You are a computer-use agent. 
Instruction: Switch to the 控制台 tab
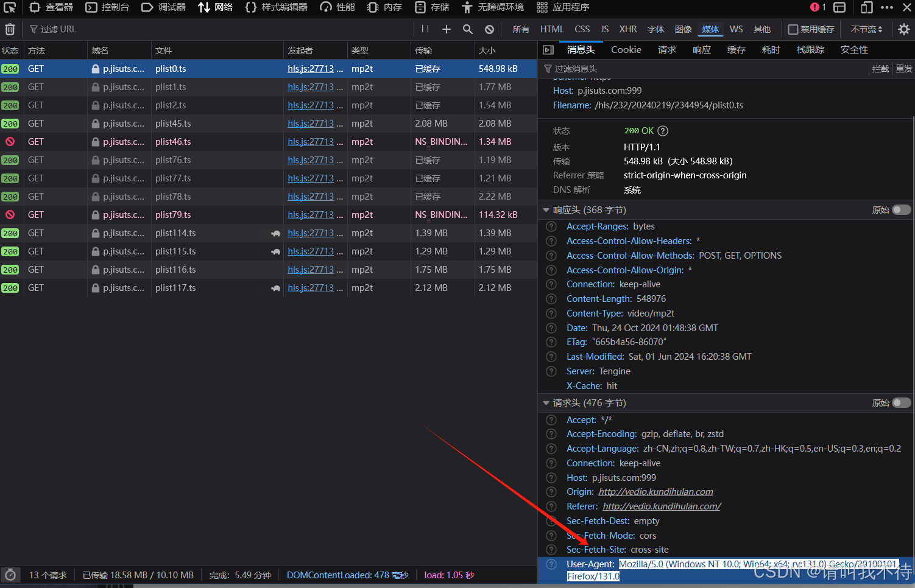pyautogui.click(x=108, y=7)
